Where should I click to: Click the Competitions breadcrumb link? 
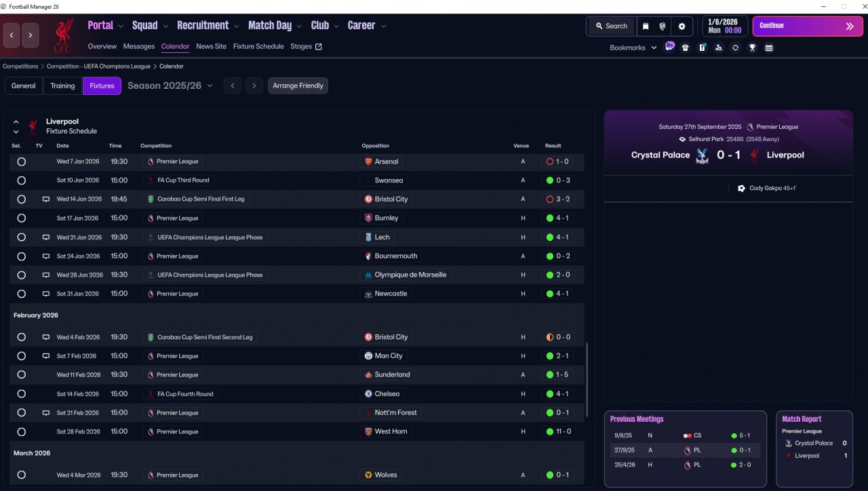coord(20,66)
